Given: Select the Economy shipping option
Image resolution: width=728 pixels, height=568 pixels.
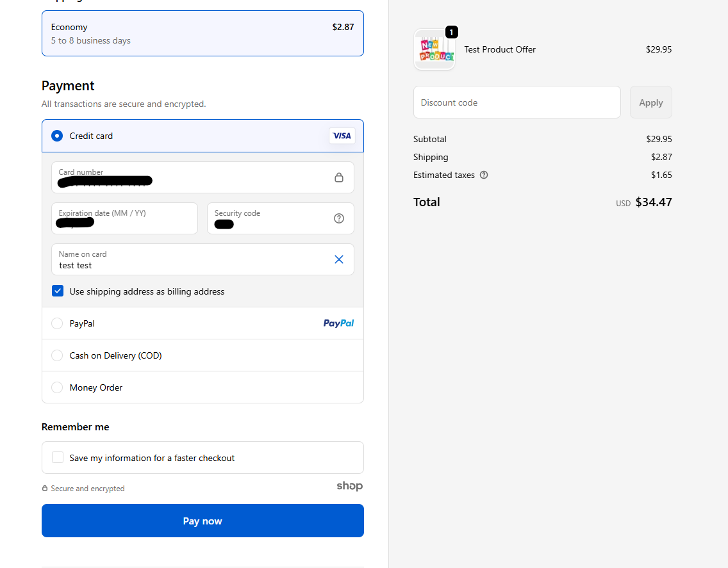Looking at the screenshot, I should point(203,33).
